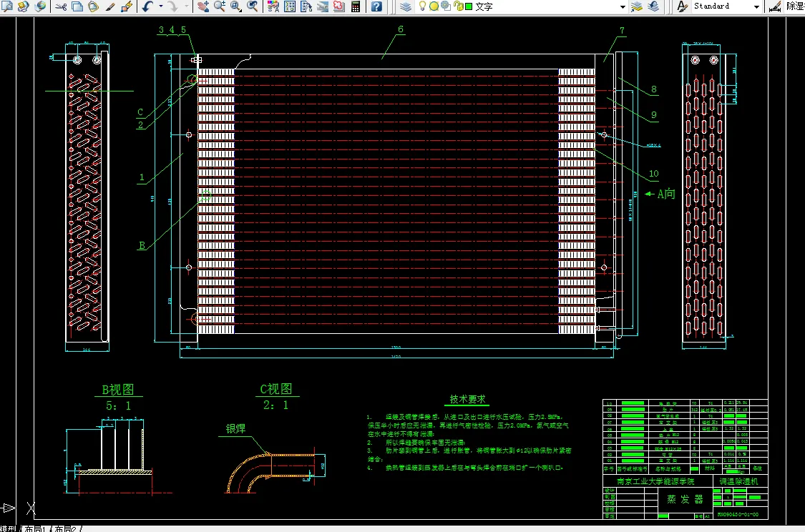
Task: Open the DesignCenter icon
Action: click(x=290, y=6)
